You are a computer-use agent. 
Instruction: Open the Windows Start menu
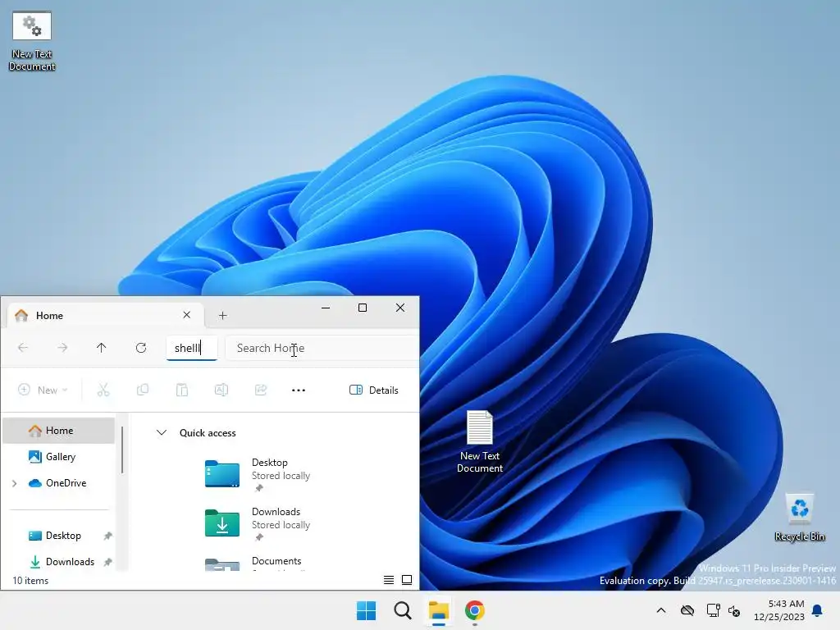pos(367,610)
